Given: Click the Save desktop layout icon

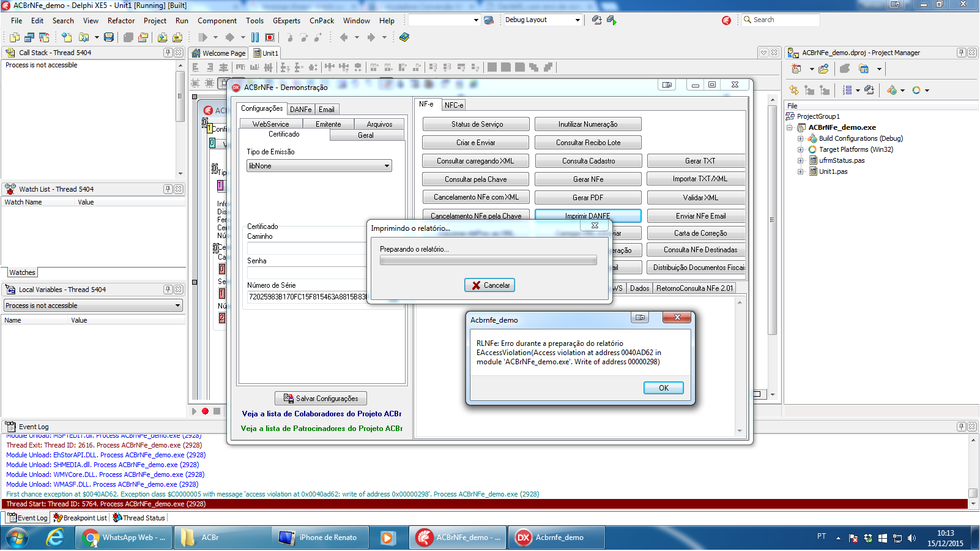Looking at the screenshot, I should tap(597, 20).
